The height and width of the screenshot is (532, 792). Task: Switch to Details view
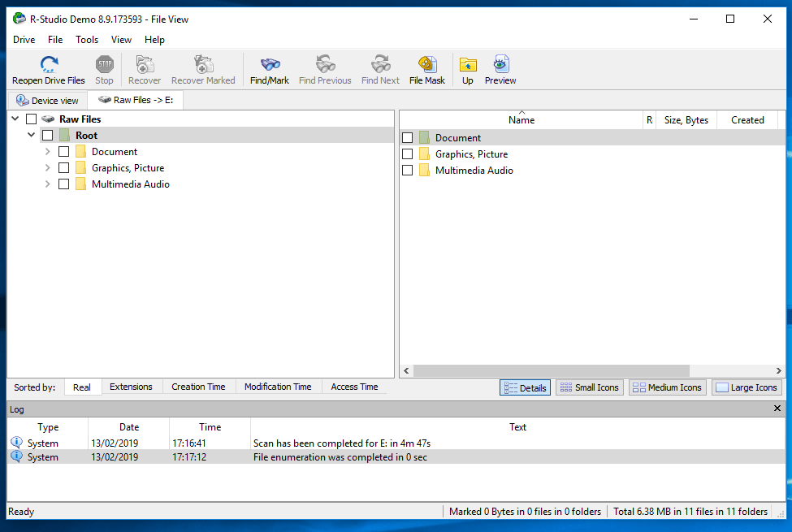click(x=526, y=387)
